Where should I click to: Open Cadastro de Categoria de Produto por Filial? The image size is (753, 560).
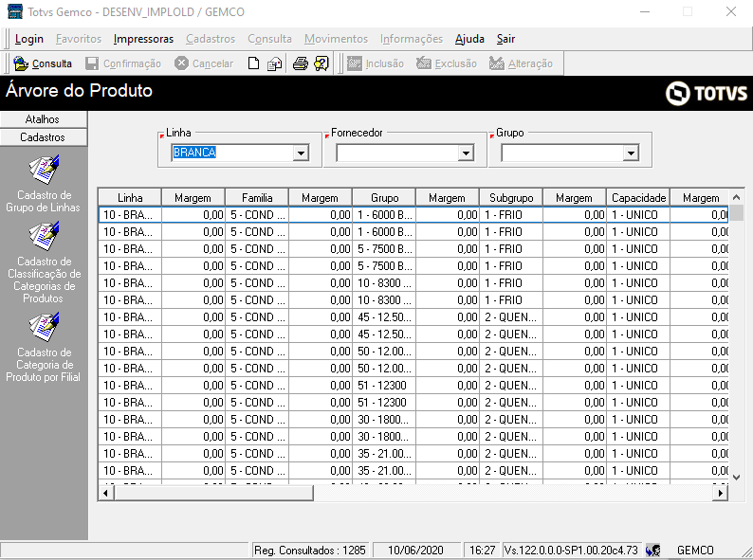pos(44,348)
